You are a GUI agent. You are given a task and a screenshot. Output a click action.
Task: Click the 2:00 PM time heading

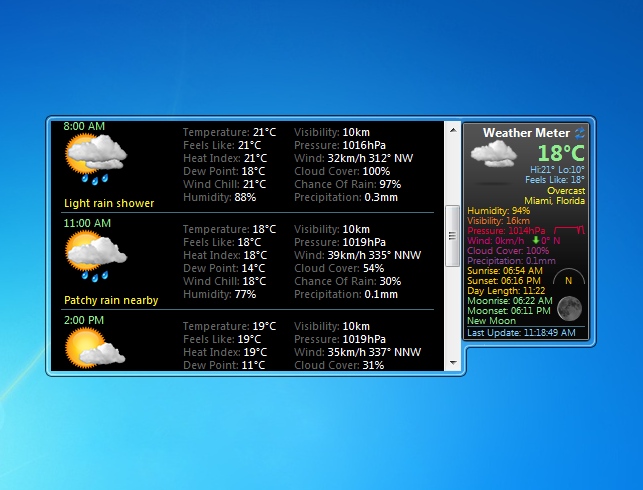[84, 320]
